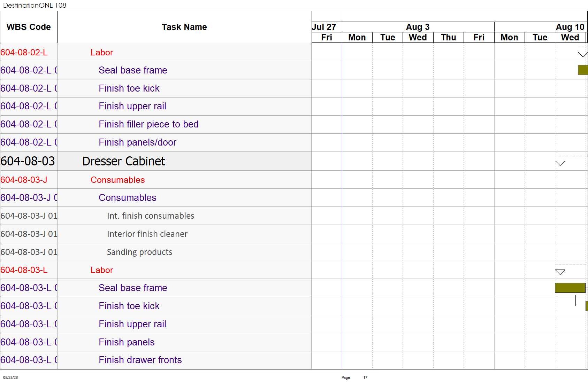588x382 pixels.
Task: Click the white Finish toe kick dependency box
Action: point(580,301)
